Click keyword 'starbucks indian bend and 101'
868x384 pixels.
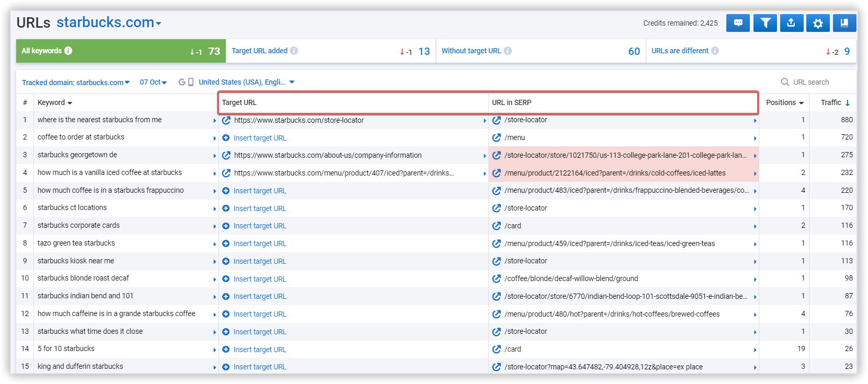coord(85,296)
